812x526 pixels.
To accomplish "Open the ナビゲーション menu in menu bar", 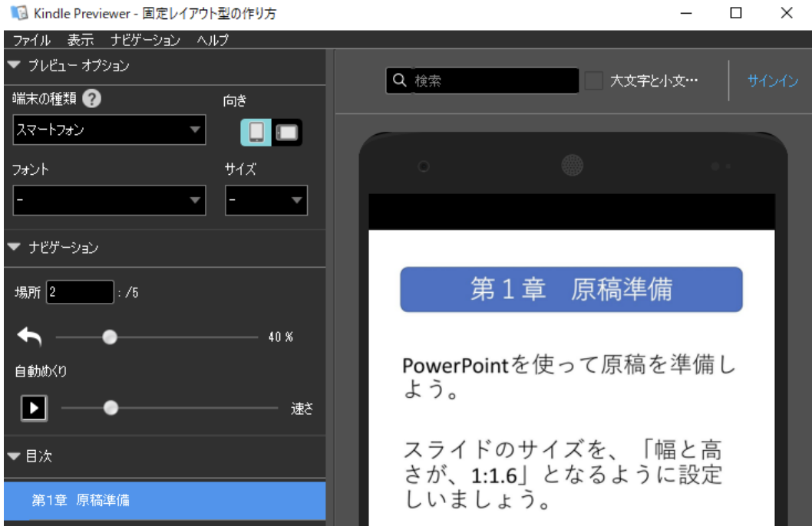I will pos(145,40).
